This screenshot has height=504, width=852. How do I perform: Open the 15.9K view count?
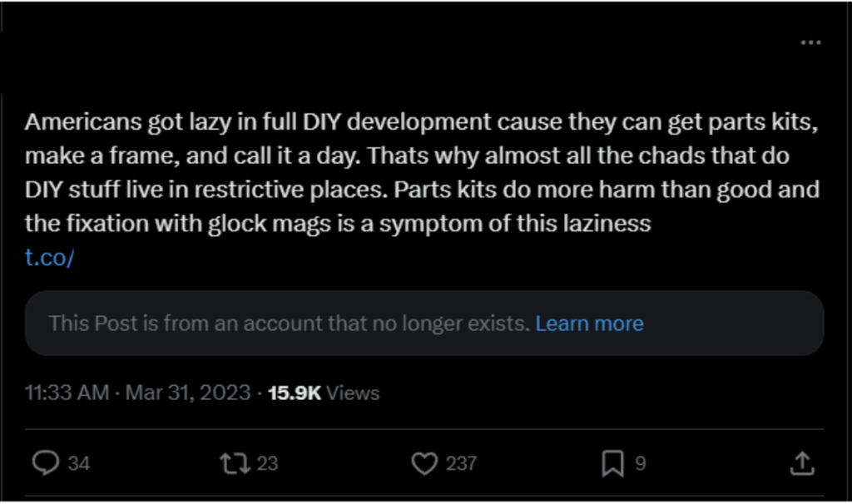click(295, 393)
